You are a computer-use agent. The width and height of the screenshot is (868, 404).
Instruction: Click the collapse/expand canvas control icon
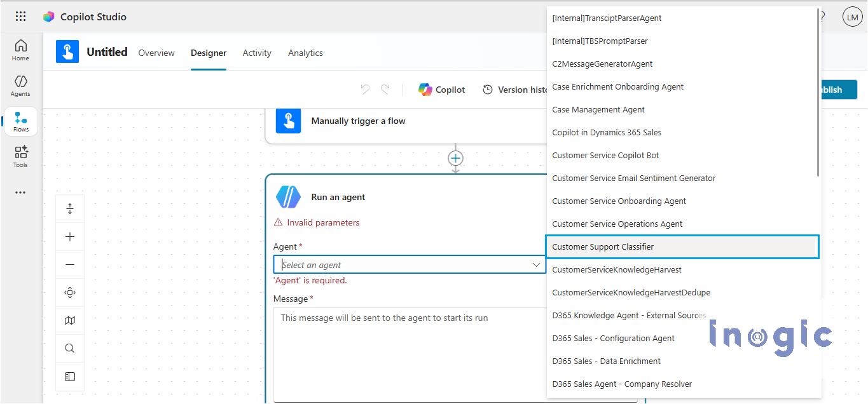[70, 209]
